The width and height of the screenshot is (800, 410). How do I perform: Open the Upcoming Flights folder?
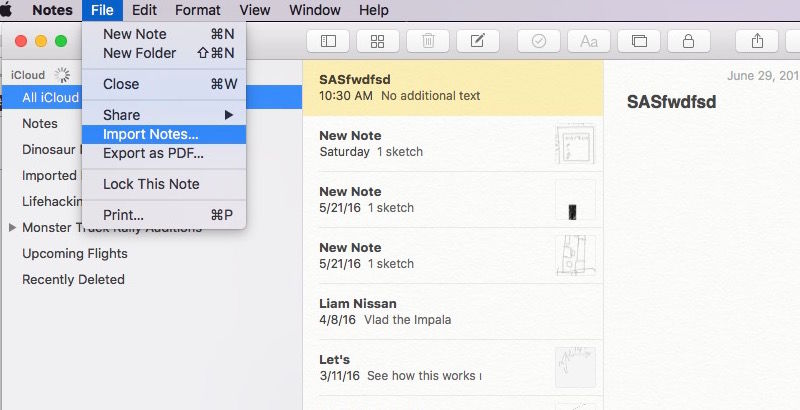click(75, 253)
